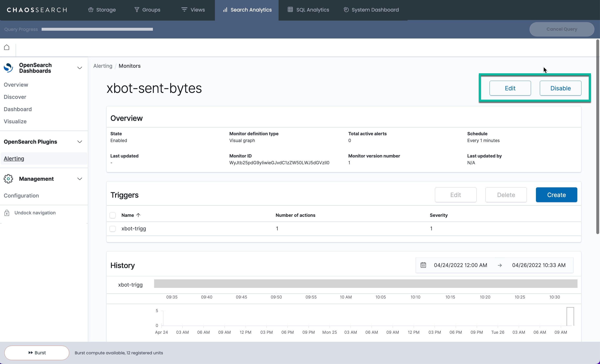The height and width of the screenshot is (364, 600).
Task: Open the Views tab
Action: [x=193, y=10]
